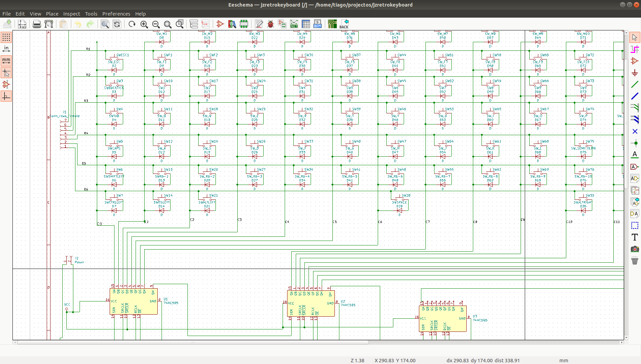The width and height of the screenshot is (641, 364).
Task: Switch units to inches
Action: pos(6,49)
